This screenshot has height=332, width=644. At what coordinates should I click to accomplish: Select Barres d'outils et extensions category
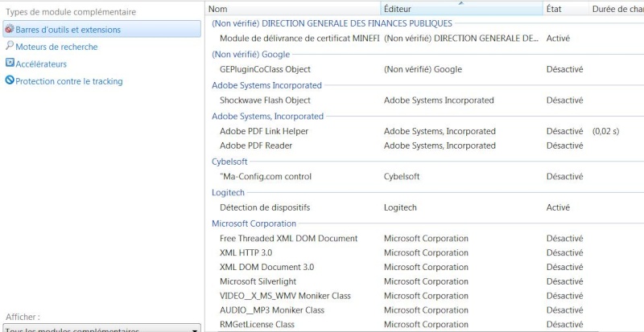pos(102,29)
